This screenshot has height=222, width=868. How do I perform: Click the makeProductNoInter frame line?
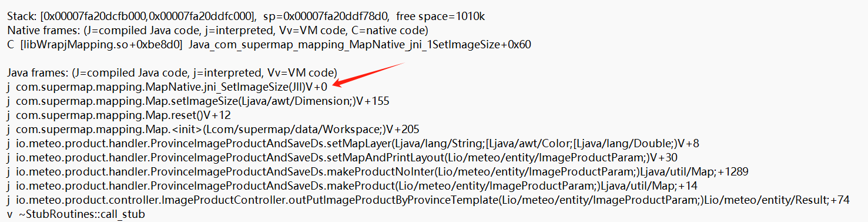(378, 172)
